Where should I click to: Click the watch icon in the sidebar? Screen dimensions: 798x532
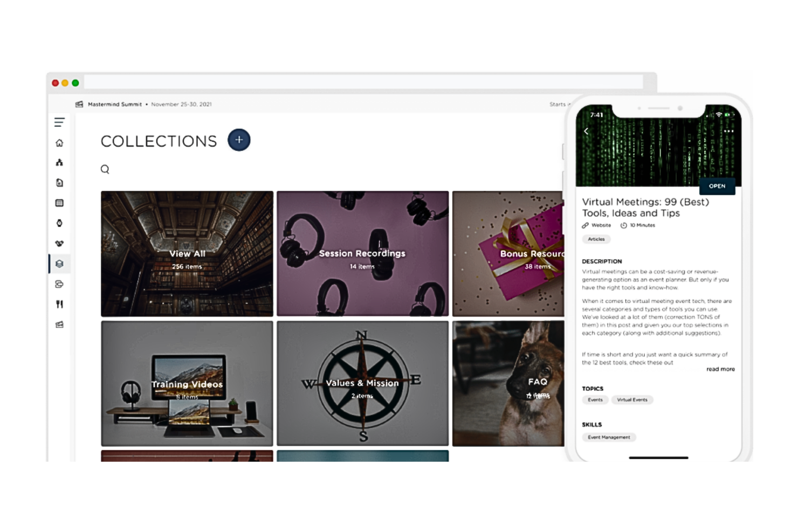[x=59, y=223]
